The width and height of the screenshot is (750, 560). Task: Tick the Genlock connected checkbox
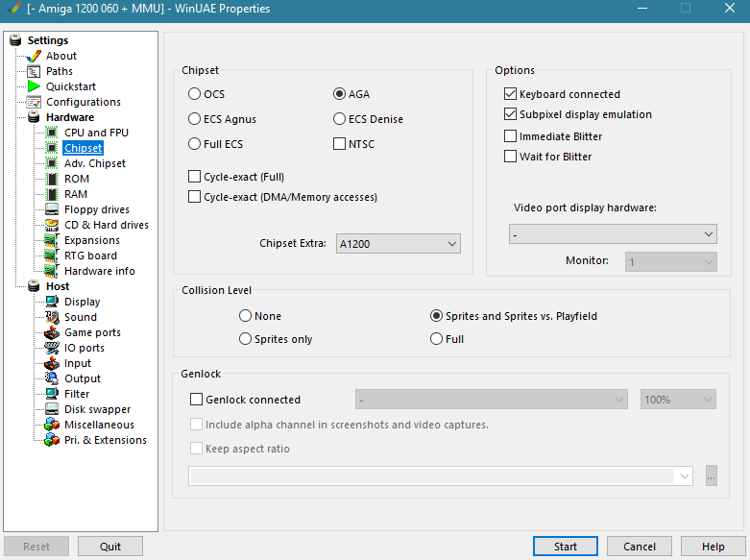tap(197, 400)
